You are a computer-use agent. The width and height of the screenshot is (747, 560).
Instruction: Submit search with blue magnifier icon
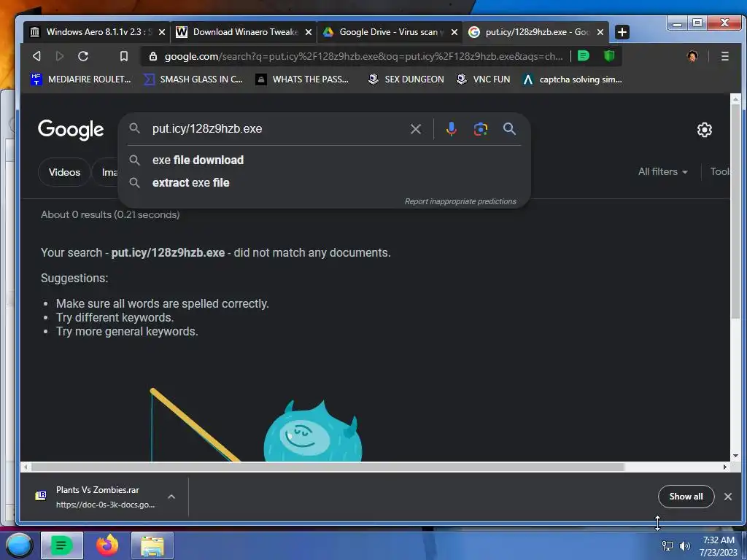point(509,128)
